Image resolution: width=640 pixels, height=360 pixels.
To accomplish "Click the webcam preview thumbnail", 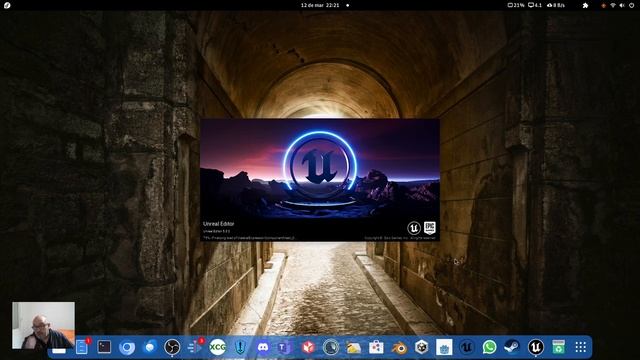I will [x=43, y=325].
